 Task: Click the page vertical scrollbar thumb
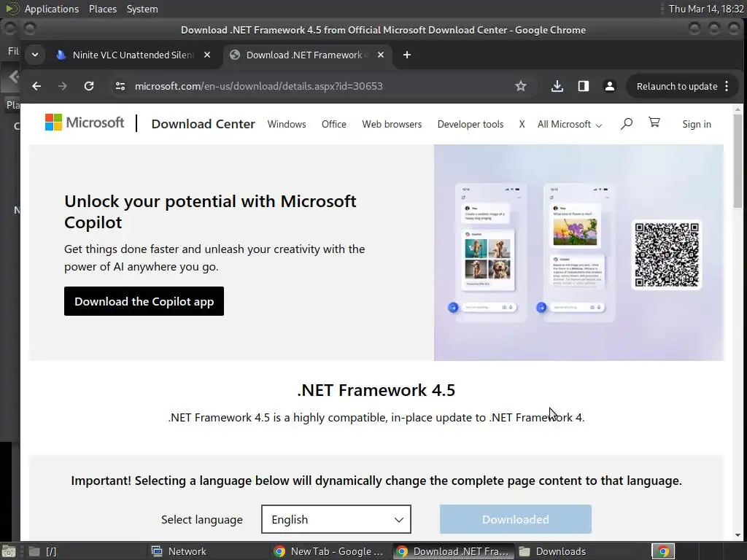(738, 161)
